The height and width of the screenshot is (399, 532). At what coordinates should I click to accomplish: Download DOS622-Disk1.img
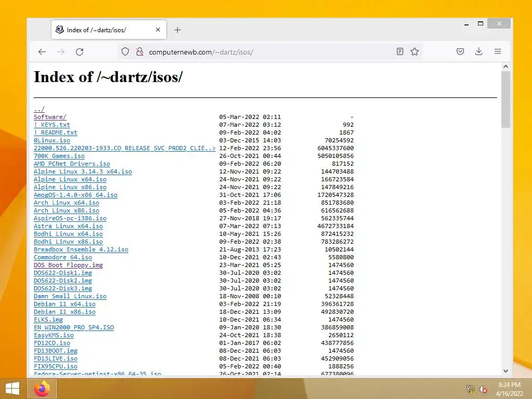(x=63, y=273)
